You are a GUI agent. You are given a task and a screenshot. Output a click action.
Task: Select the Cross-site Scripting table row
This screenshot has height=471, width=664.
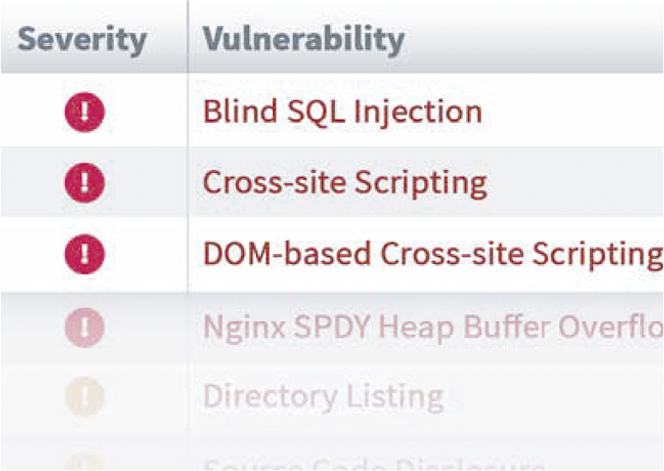click(332, 183)
